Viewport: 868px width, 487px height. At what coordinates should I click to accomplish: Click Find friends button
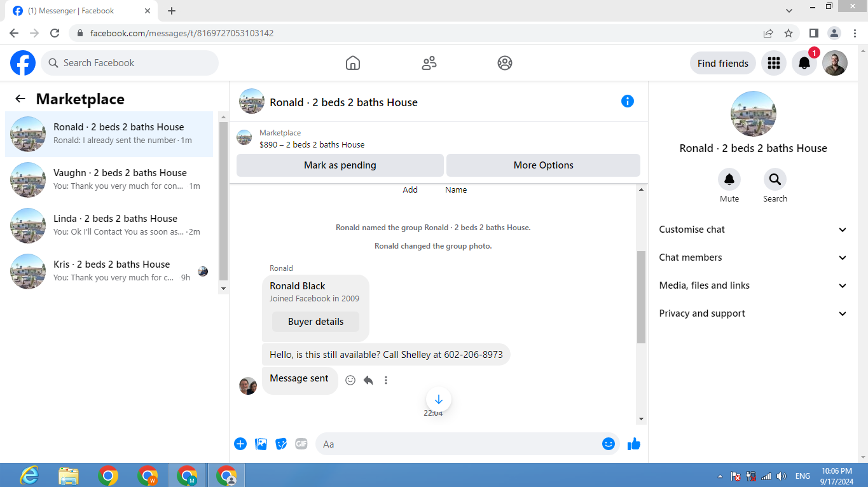click(723, 63)
